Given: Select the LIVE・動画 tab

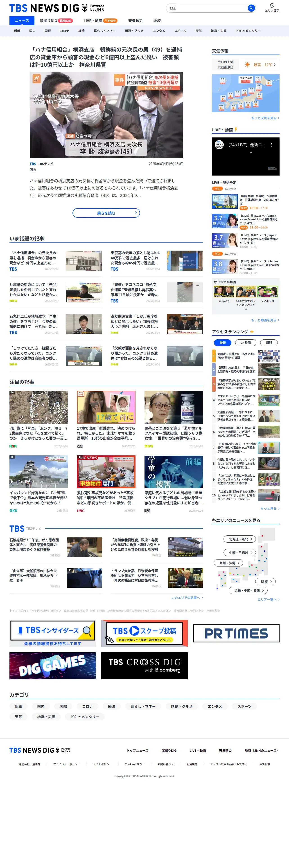Looking at the screenshot, I should [x=100, y=21].
